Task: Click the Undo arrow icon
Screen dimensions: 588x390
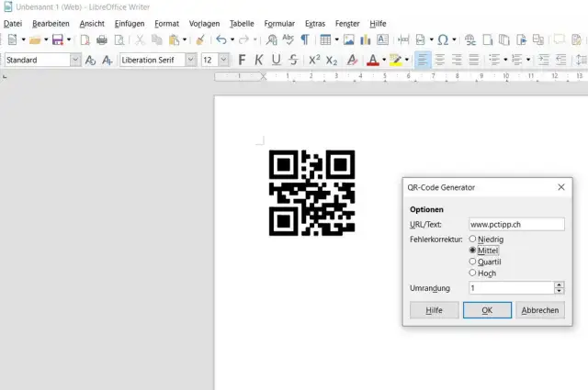Action: (220, 39)
